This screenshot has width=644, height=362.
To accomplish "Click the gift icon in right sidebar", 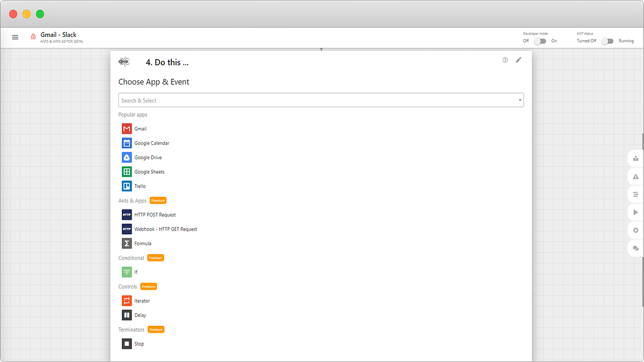I will [636, 159].
